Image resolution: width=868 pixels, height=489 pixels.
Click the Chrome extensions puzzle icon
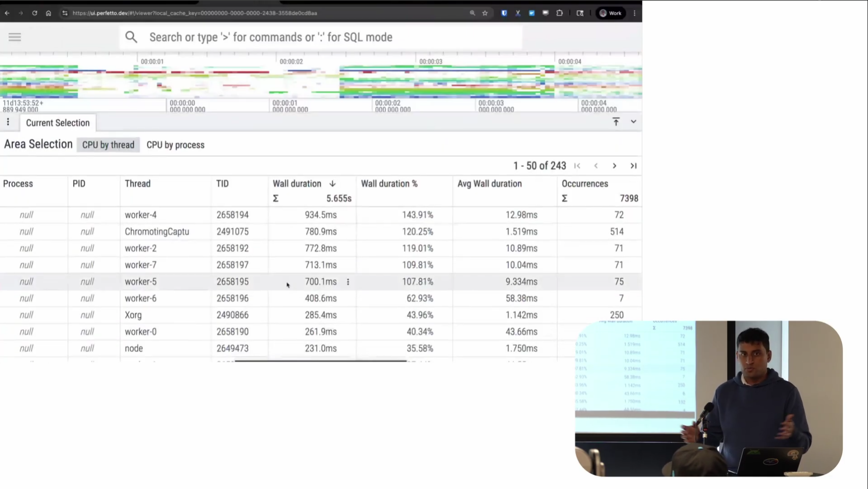click(x=559, y=13)
